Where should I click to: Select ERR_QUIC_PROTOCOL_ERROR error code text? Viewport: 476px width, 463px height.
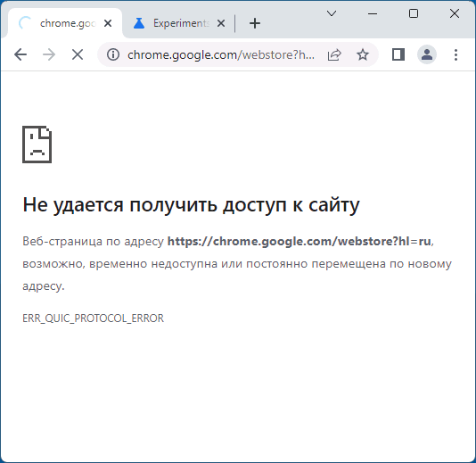pos(94,318)
